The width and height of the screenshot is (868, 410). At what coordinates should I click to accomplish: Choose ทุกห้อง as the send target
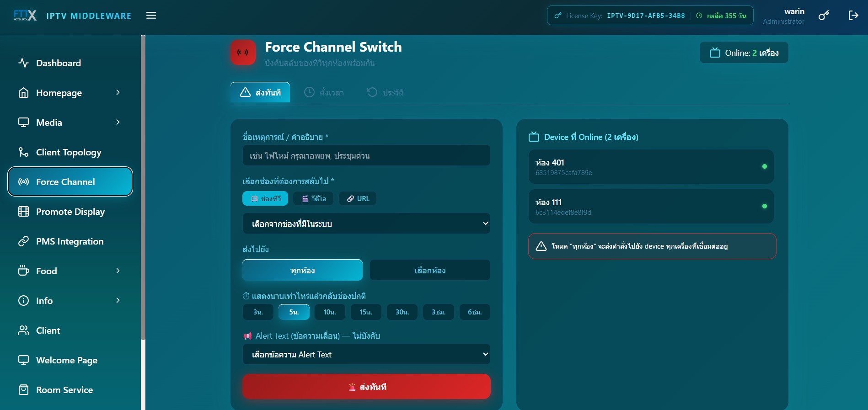[x=302, y=270]
